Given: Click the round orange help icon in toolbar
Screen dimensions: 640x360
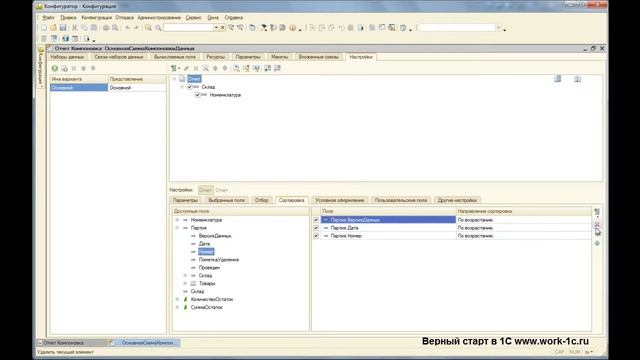Looking at the screenshot, I should point(293,28).
